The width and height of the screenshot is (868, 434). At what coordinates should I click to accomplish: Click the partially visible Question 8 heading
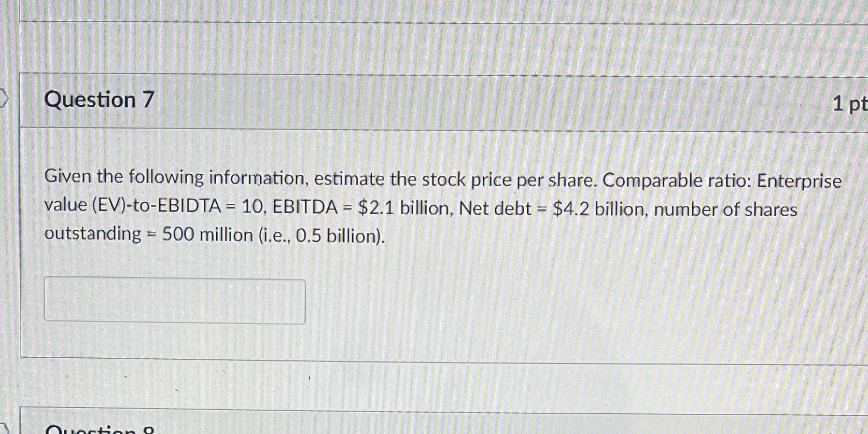point(99,429)
